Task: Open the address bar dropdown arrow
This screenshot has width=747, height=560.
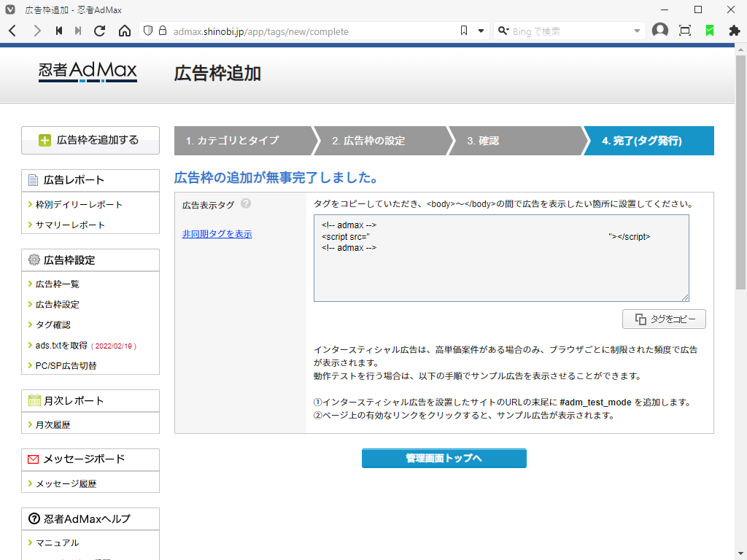Action: [481, 31]
